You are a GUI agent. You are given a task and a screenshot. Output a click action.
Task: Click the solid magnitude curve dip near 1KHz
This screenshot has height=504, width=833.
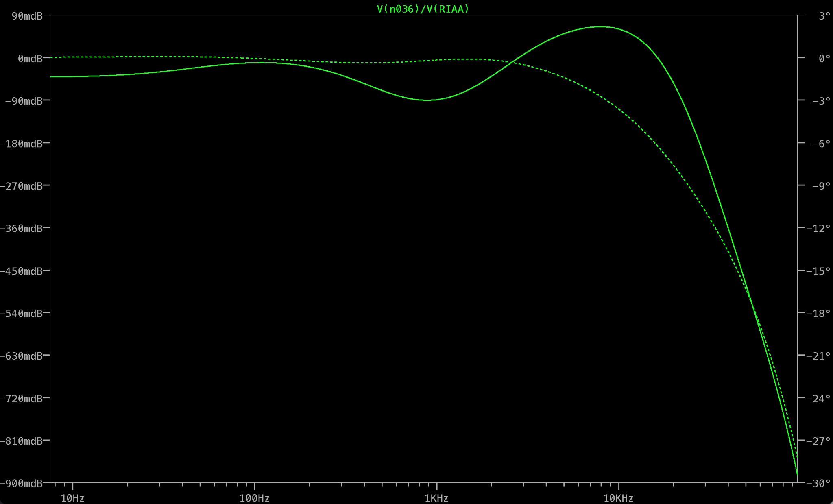tap(427, 100)
